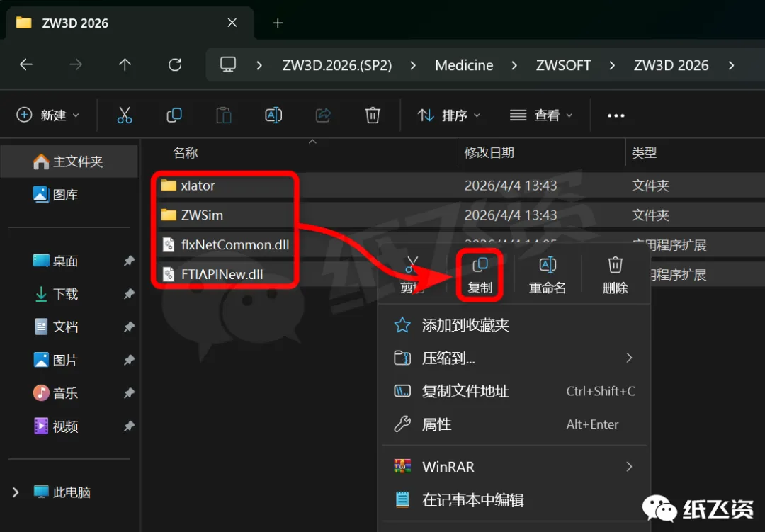Click the Cut scissors icon in toolbar

click(125, 115)
